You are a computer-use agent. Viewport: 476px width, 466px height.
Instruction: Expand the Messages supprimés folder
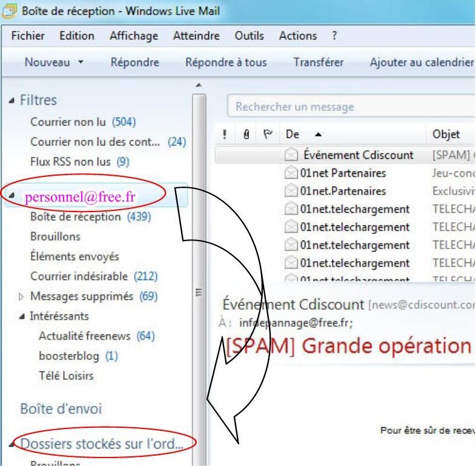coord(22,297)
